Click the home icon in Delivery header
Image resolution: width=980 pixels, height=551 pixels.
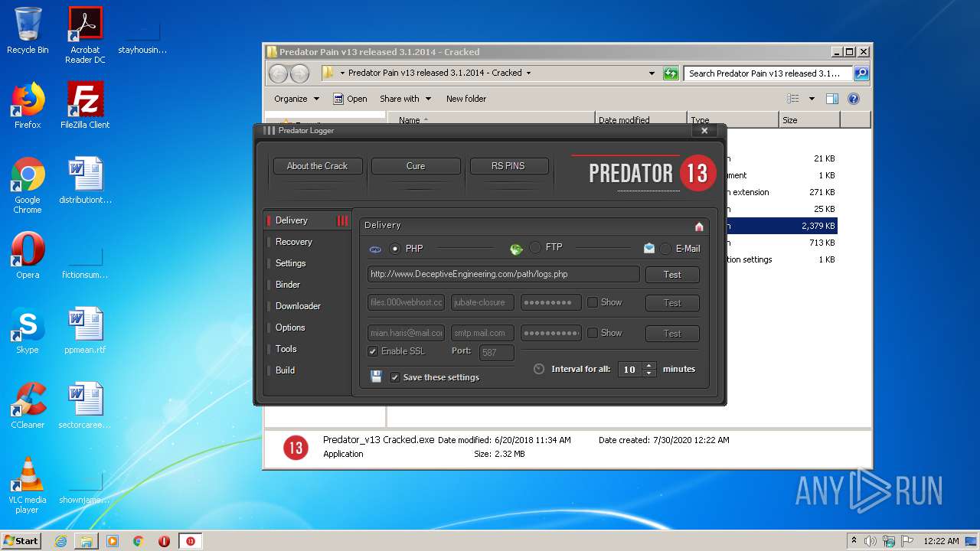pos(699,227)
